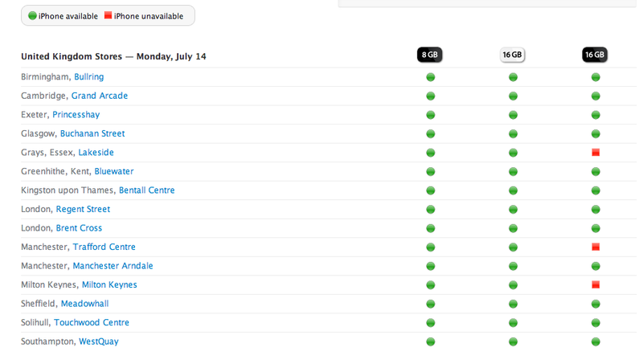The width and height of the screenshot is (643, 364).
Task: Follow the Bentall Centre link
Action: 147,190
